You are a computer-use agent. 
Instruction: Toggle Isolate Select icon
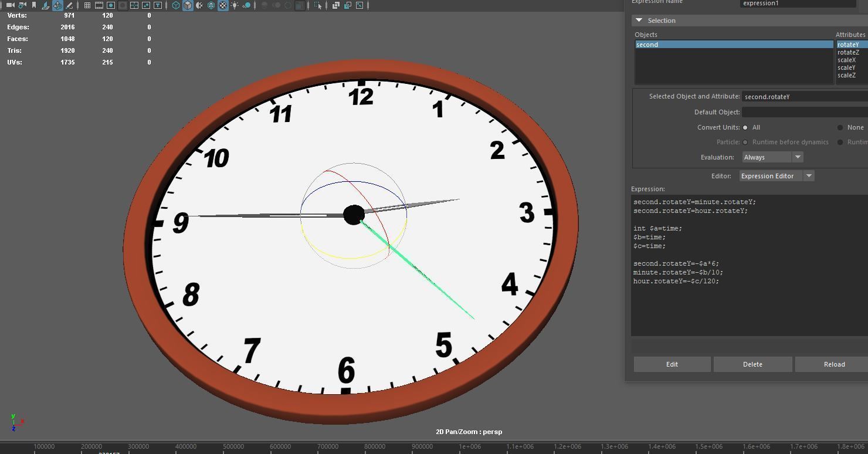317,5
